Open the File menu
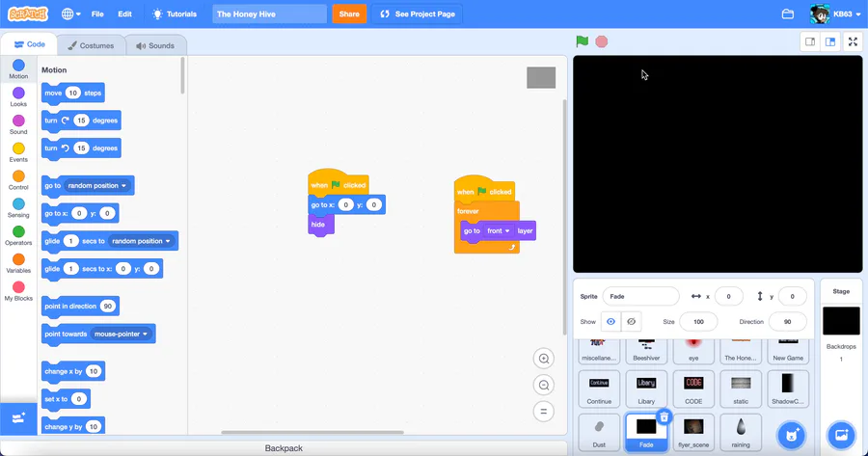868x456 pixels. click(97, 13)
